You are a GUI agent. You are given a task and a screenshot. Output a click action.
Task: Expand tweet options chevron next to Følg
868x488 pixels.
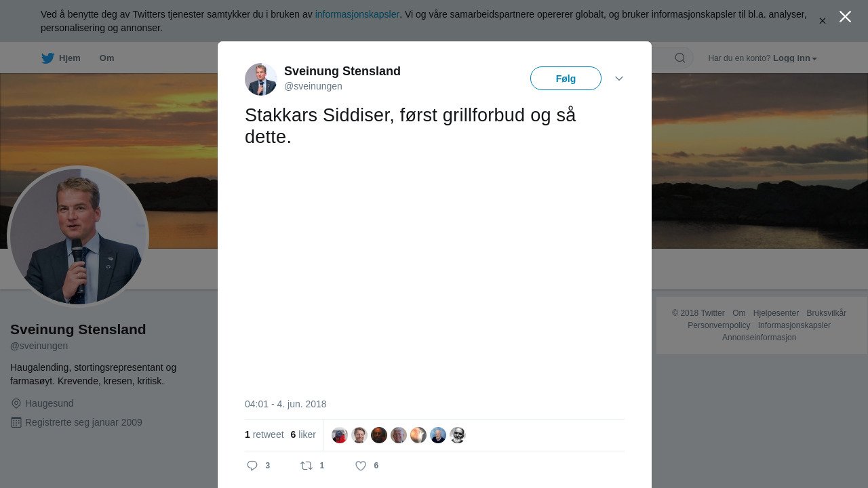[x=619, y=79]
